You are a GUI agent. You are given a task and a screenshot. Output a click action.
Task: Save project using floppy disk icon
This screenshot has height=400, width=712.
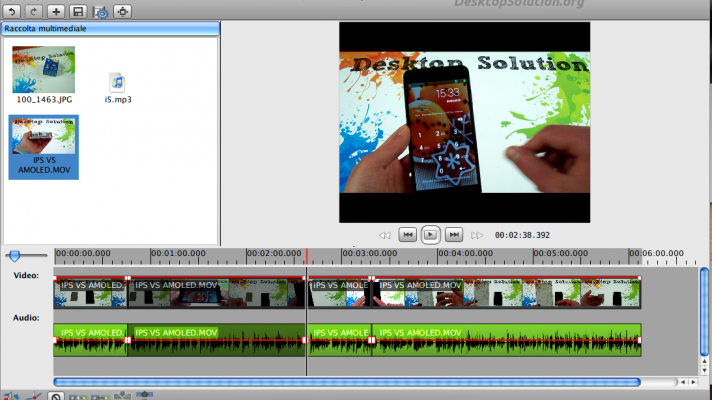coord(78,11)
